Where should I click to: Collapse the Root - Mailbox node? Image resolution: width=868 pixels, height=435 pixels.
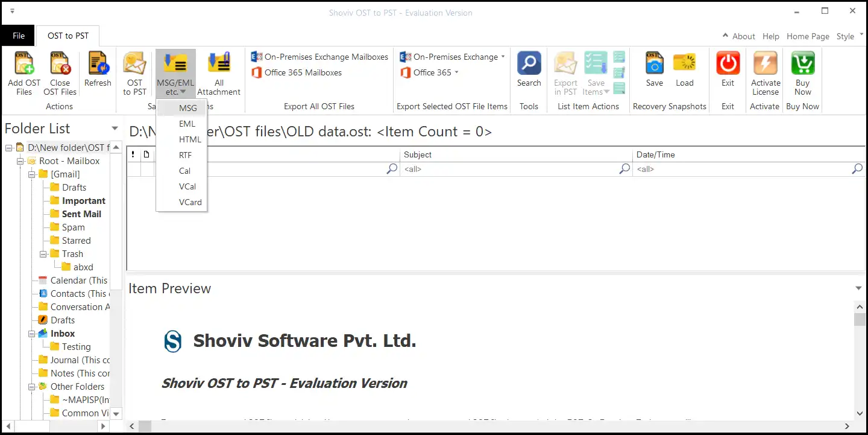coord(20,161)
